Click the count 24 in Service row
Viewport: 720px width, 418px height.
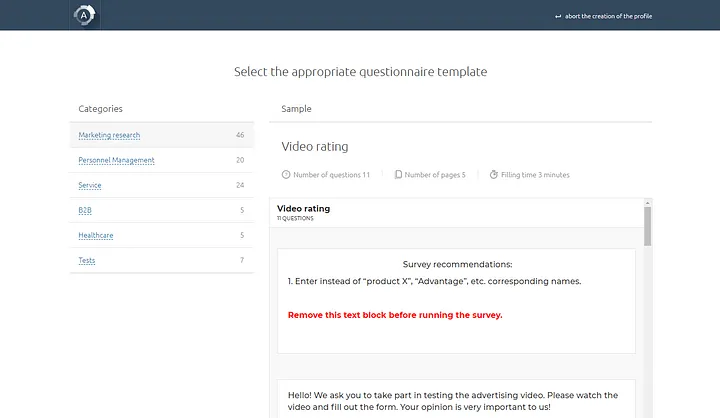(x=240, y=185)
